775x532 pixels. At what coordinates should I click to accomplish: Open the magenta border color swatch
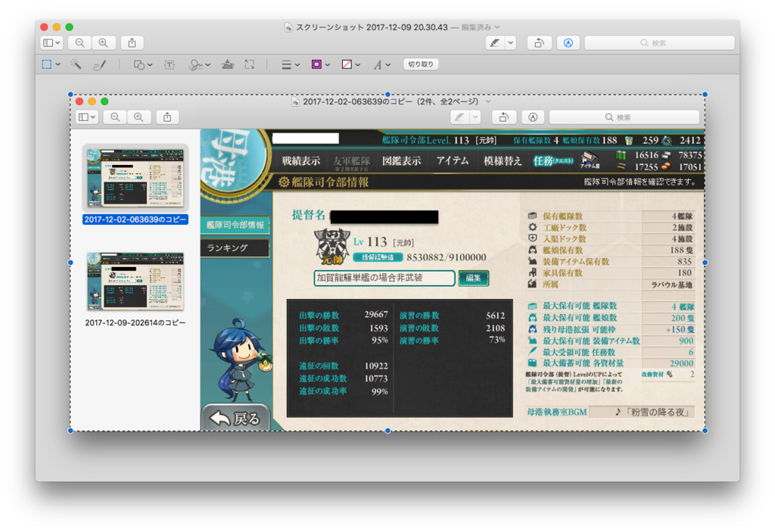(317, 64)
